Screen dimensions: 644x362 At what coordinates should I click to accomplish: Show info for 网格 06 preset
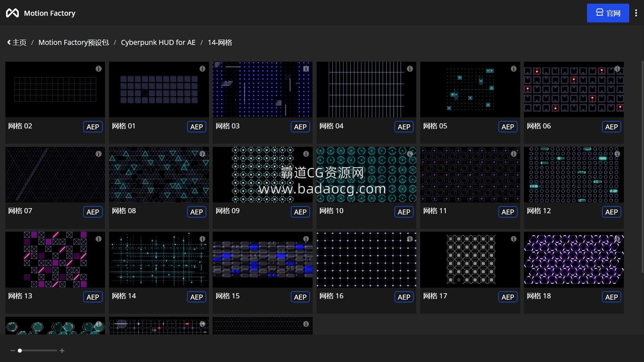coord(617,69)
